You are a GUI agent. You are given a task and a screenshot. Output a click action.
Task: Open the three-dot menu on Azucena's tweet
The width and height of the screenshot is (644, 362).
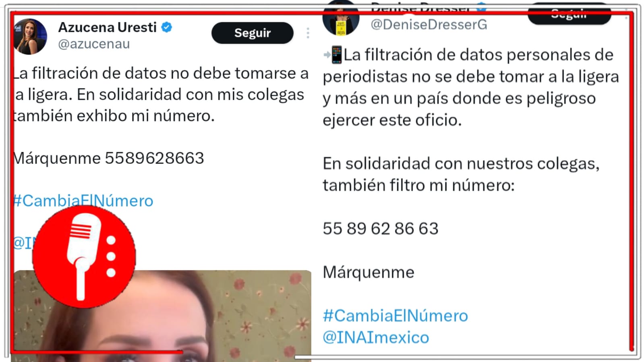(x=308, y=33)
